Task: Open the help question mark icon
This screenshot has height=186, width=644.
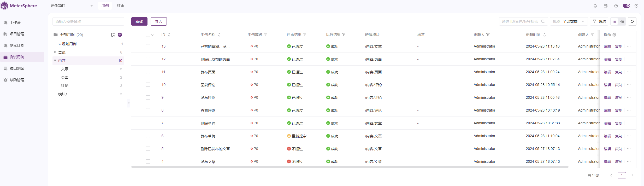Action: [x=616, y=6]
